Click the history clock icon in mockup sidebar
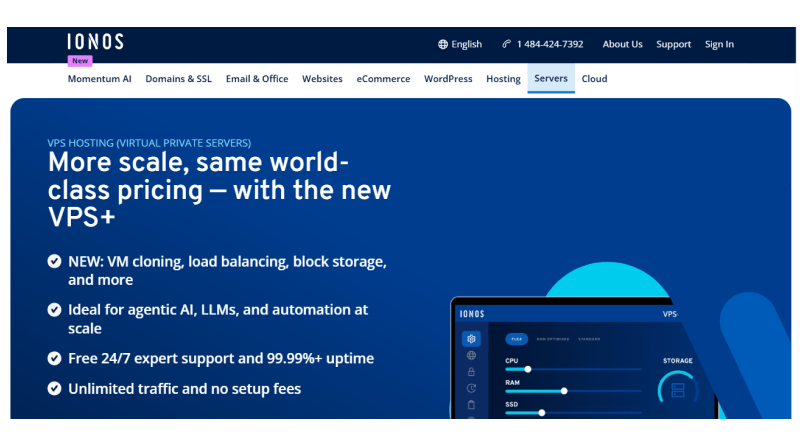The height and width of the screenshot is (445, 800). (x=471, y=388)
